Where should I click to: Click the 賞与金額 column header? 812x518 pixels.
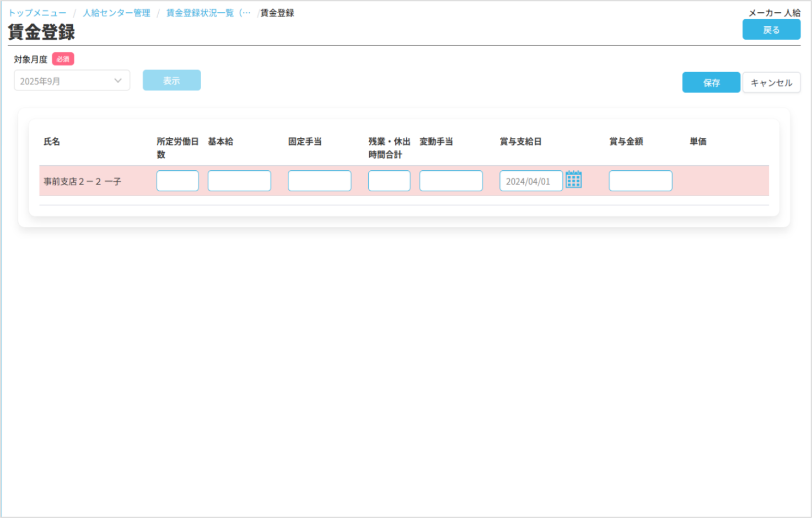coord(626,142)
